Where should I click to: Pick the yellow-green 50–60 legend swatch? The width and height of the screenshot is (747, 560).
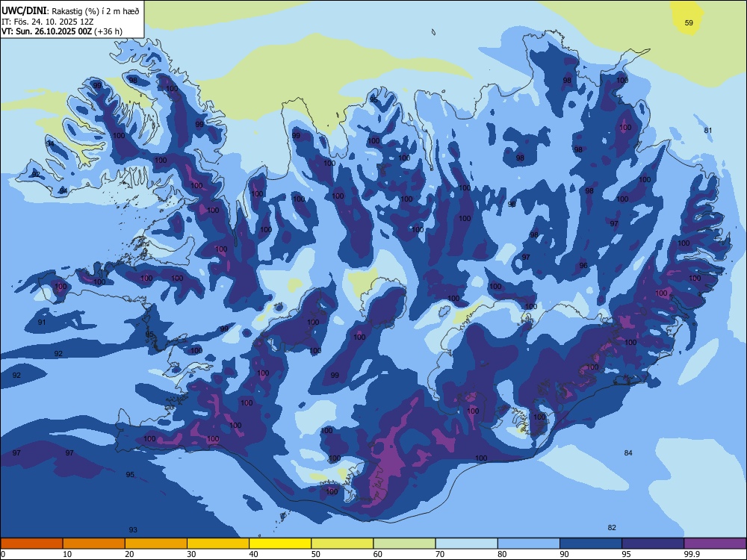[x=343, y=544]
